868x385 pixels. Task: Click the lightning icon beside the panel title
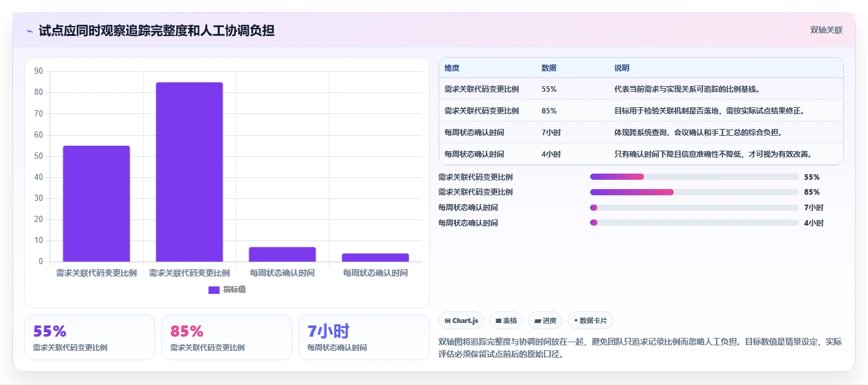tap(29, 30)
